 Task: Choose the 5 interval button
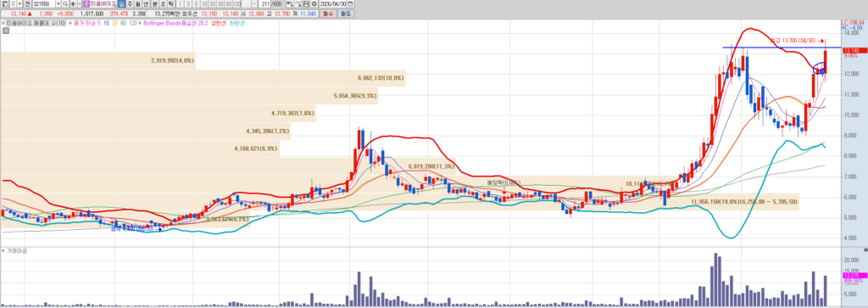click(x=196, y=4)
